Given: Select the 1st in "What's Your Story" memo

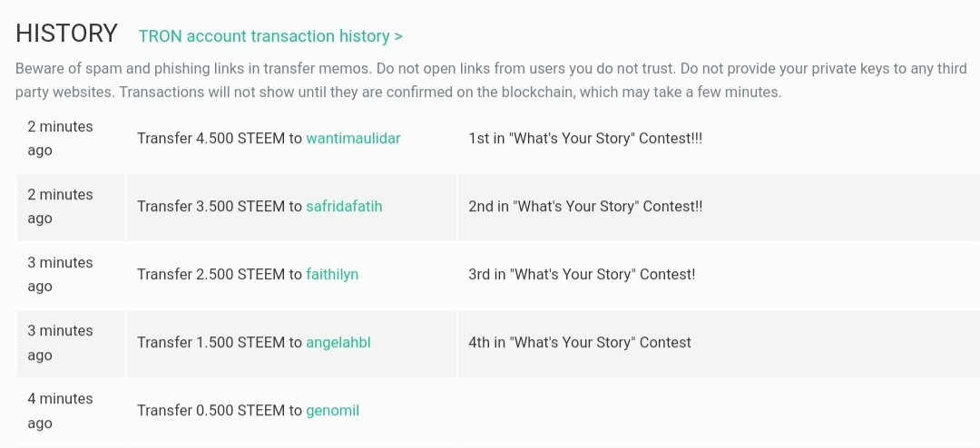Looking at the screenshot, I should (x=585, y=139).
